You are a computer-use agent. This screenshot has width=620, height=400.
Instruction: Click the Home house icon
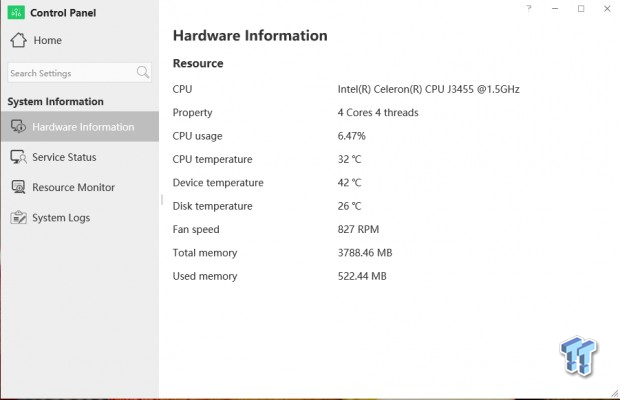(19, 40)
